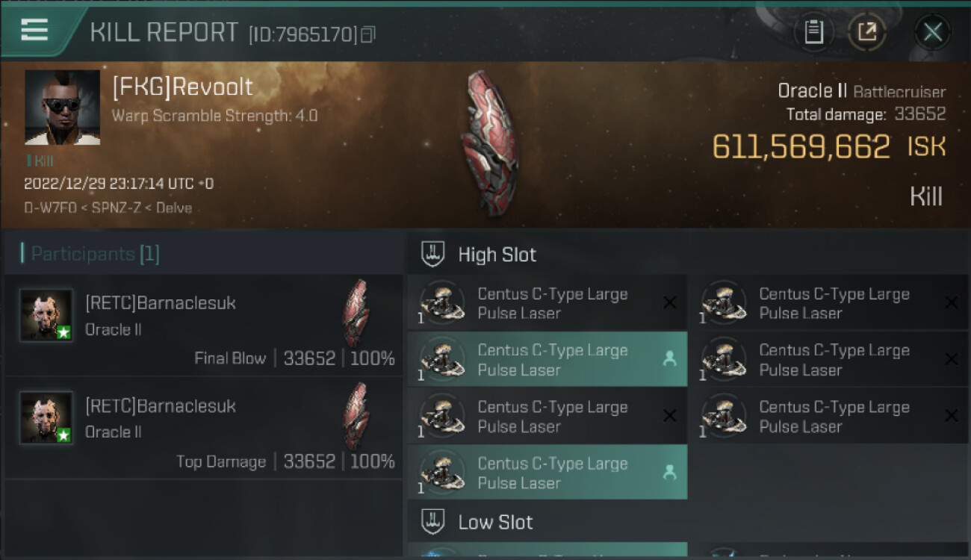Click the Delve region link

click(173, 208)
